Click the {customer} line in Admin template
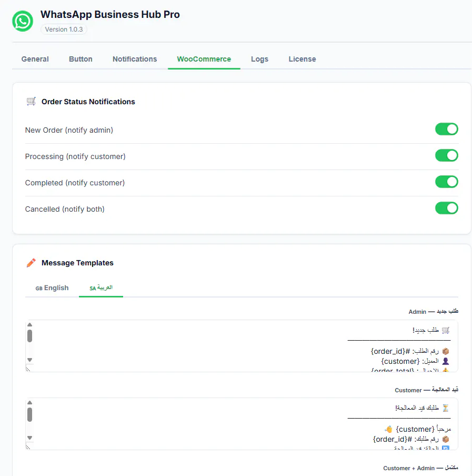The height and width of the screenshot is (476, 472). click(415, 361)
